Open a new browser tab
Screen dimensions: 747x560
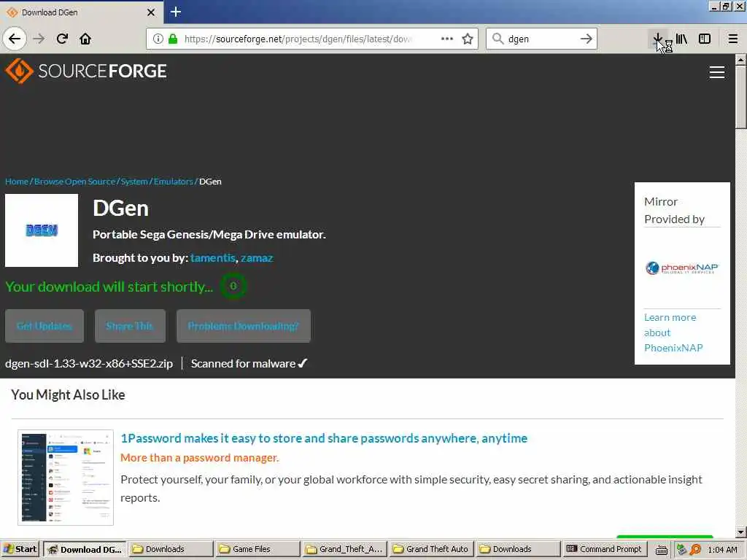tap(175, 12)
